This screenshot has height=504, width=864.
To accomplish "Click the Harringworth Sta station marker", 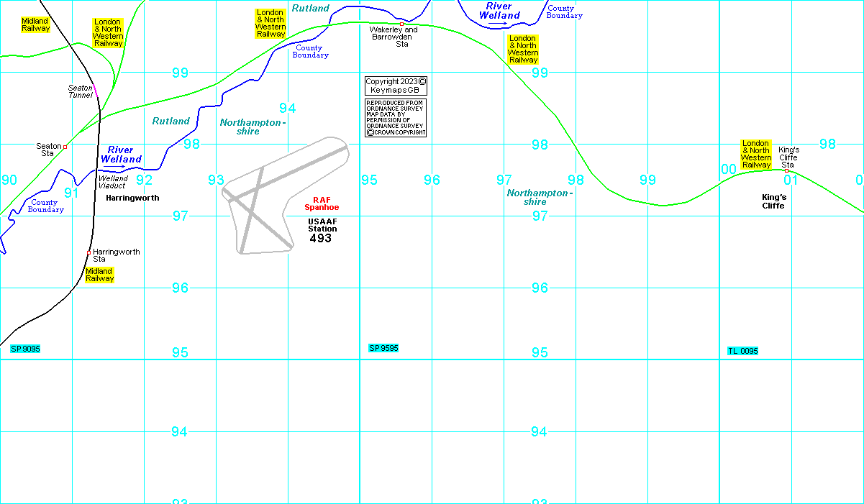I will pos(88,252).
